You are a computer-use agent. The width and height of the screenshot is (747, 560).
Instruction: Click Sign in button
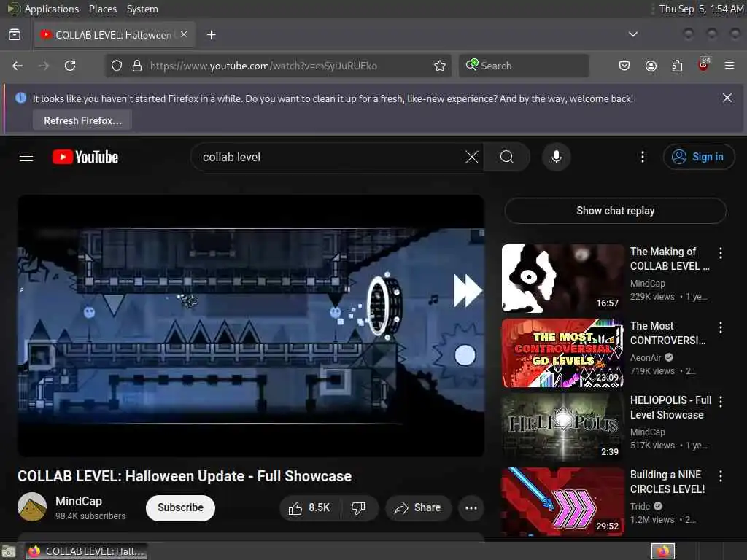click(698, 157)
